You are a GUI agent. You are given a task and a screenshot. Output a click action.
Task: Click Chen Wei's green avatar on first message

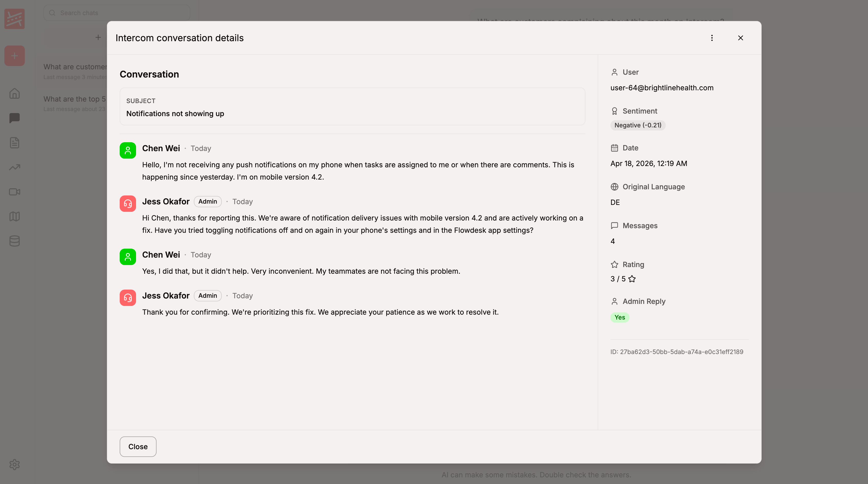pos(128,150)
